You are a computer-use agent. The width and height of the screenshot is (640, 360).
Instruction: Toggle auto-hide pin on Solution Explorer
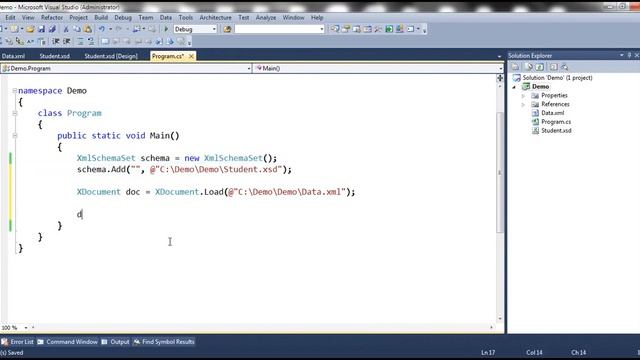click(629, 55)
